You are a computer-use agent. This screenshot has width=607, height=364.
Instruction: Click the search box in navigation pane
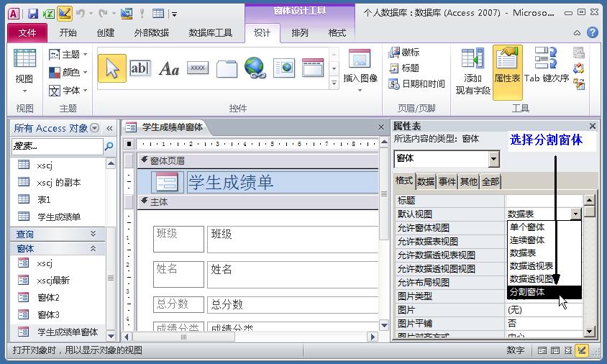pyautogui.click(x=58, y=146)
